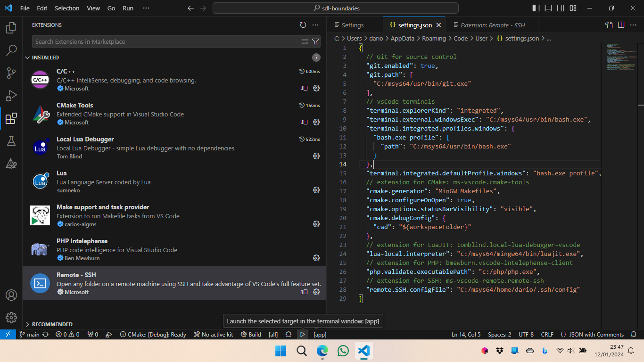Open manage gear for Remote - SSH
Image resolution: width=644 pixels, height=362 pixels.
pos(316,292)
